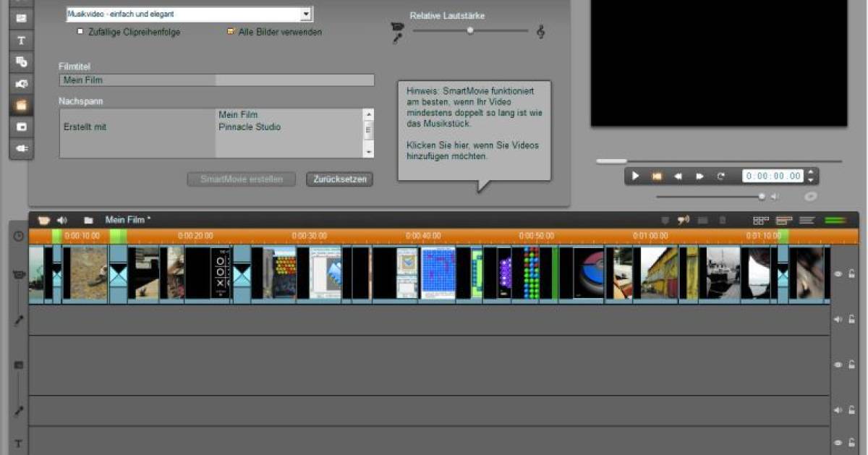
Task: Click the 0:00:00.00 timecode field
Action: (x=773, y=176)
